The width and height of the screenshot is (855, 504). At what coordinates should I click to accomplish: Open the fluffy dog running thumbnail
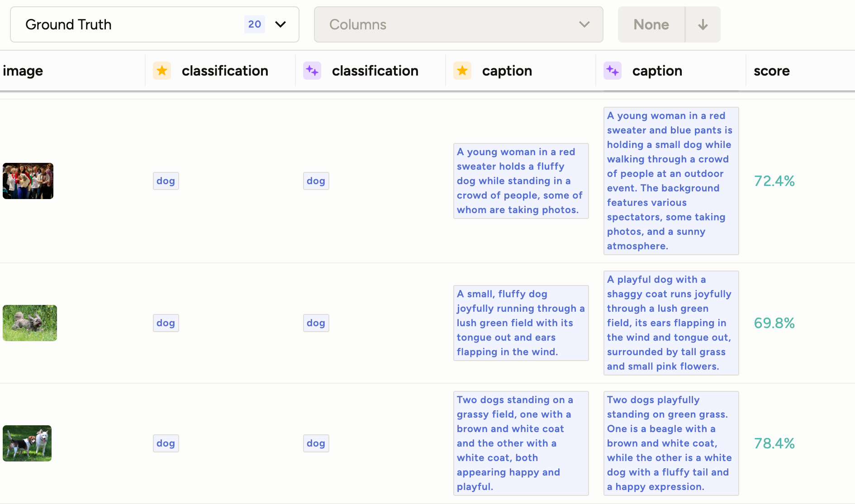click(x=30, y=323)
